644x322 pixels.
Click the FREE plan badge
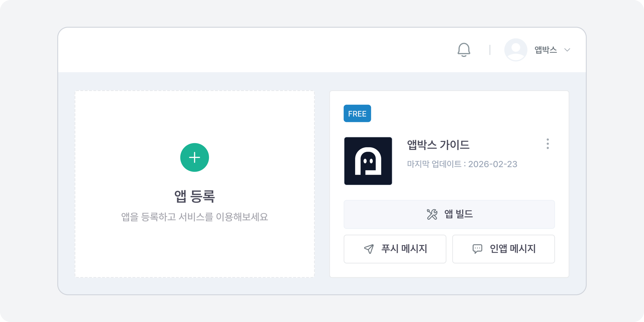tap(357, 114)
